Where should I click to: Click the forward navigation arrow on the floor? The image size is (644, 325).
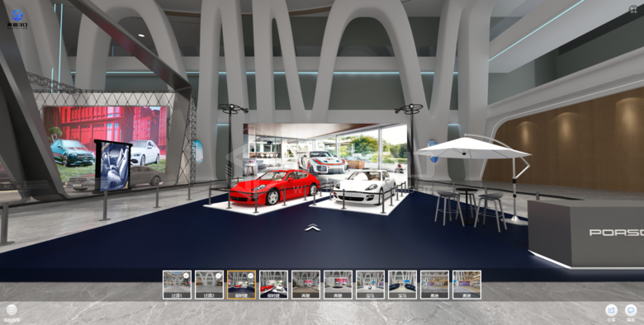[x=313, y=228]
